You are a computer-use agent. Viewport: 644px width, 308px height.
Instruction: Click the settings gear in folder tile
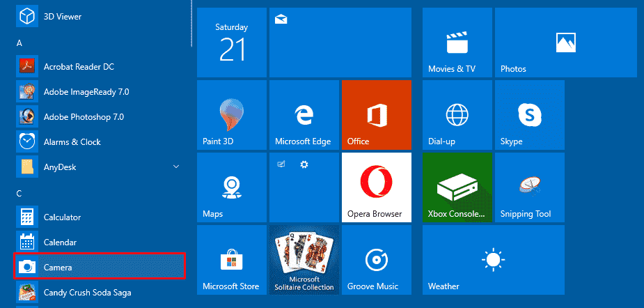pyautogui.click(x=304, y=164)
